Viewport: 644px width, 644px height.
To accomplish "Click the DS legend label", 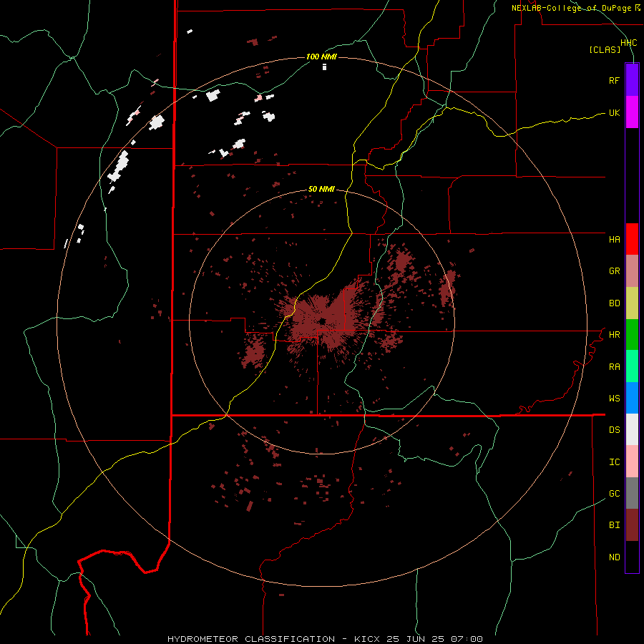I will [614, 430].
